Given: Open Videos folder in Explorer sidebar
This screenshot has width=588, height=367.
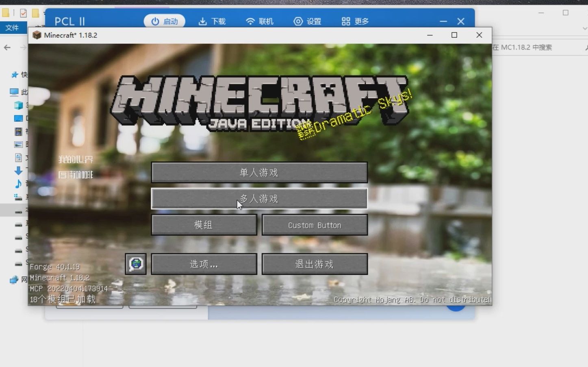Looking at the screenshot, I should (x=18, y=131).
